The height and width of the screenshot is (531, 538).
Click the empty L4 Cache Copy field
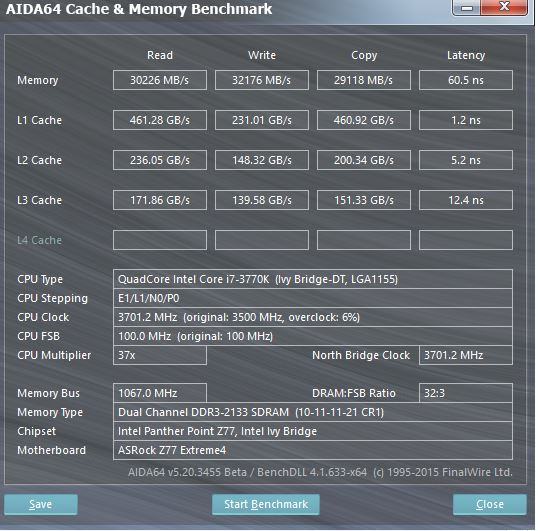(x=364, y=240)
